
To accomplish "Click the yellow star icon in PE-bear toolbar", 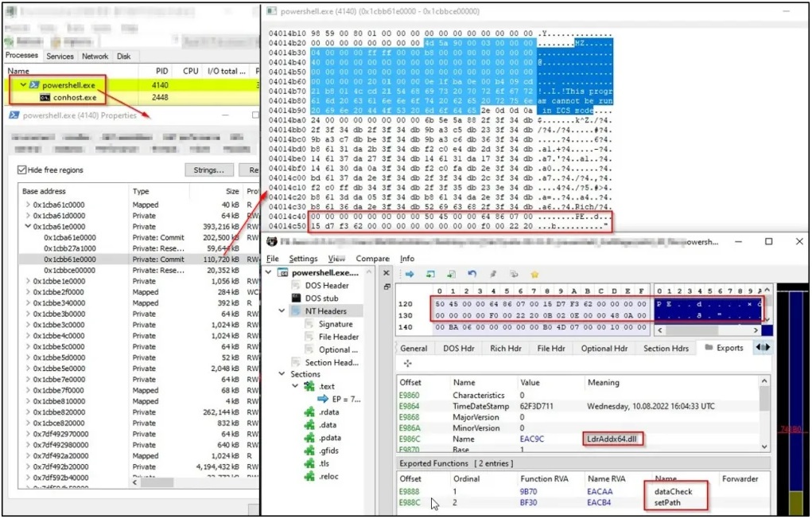I will [x=534, y=274].
